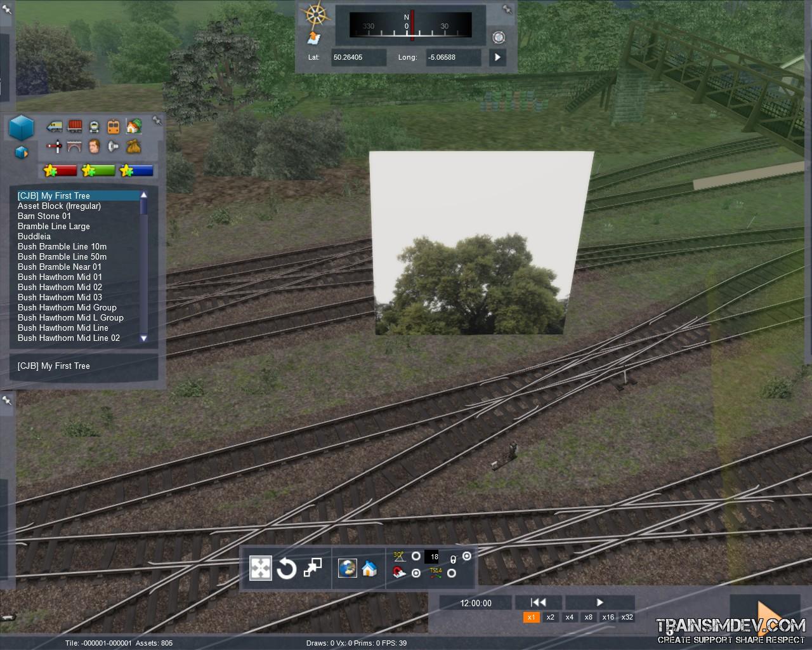Expand the small cube flyout with arrow

point(22,152)
